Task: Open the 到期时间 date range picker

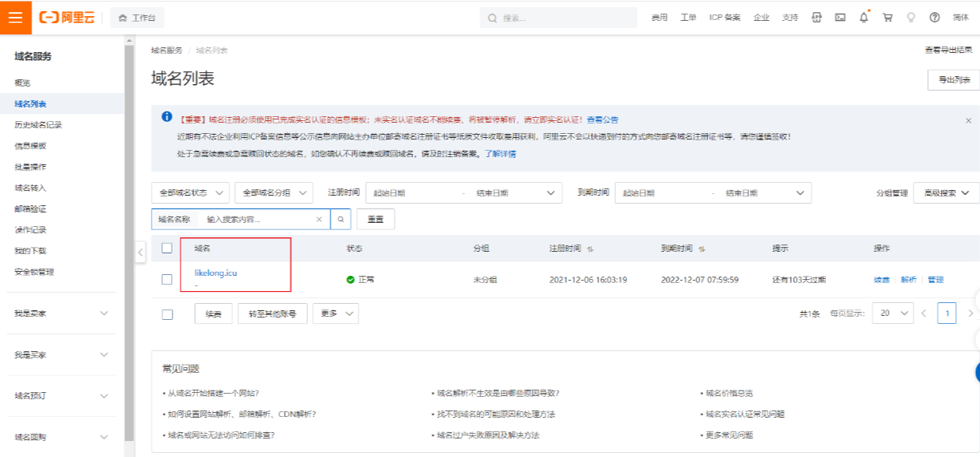Action: point(713,193)
